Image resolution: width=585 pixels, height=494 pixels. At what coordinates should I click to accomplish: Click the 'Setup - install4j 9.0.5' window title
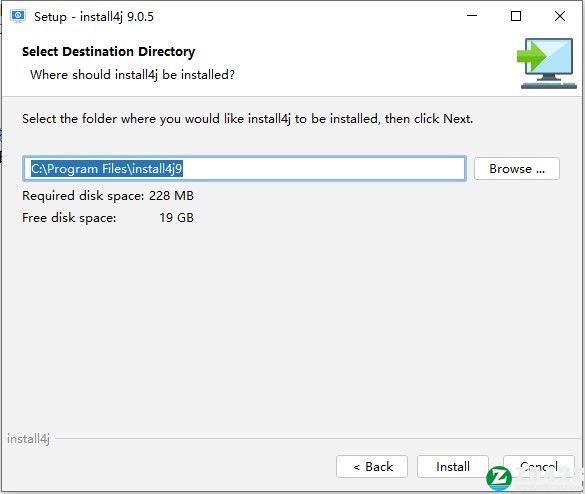click(94, 16)
